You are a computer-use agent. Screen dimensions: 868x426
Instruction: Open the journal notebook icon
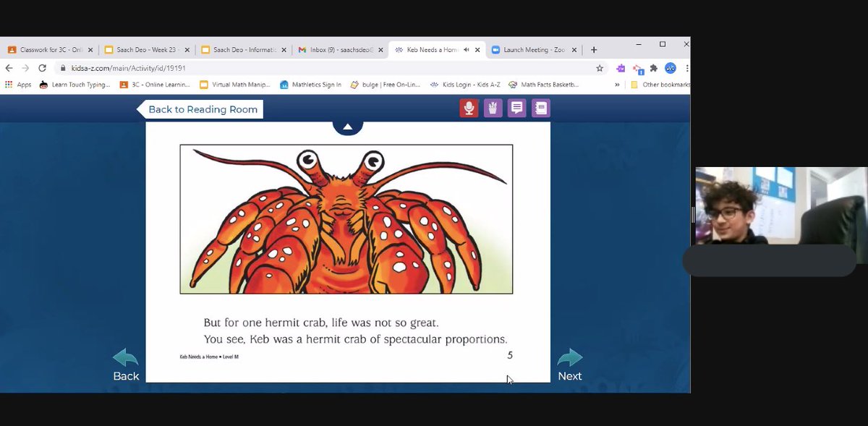point(540,108)
